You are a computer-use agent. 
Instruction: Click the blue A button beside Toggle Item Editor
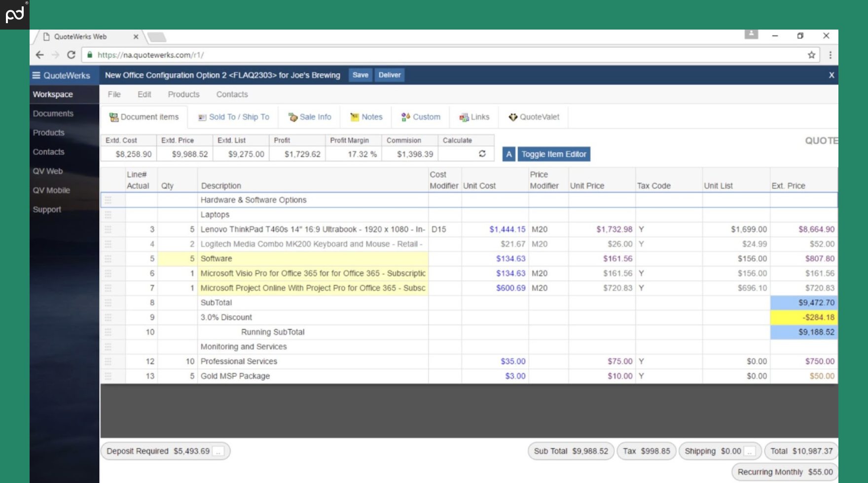[509, 154]
